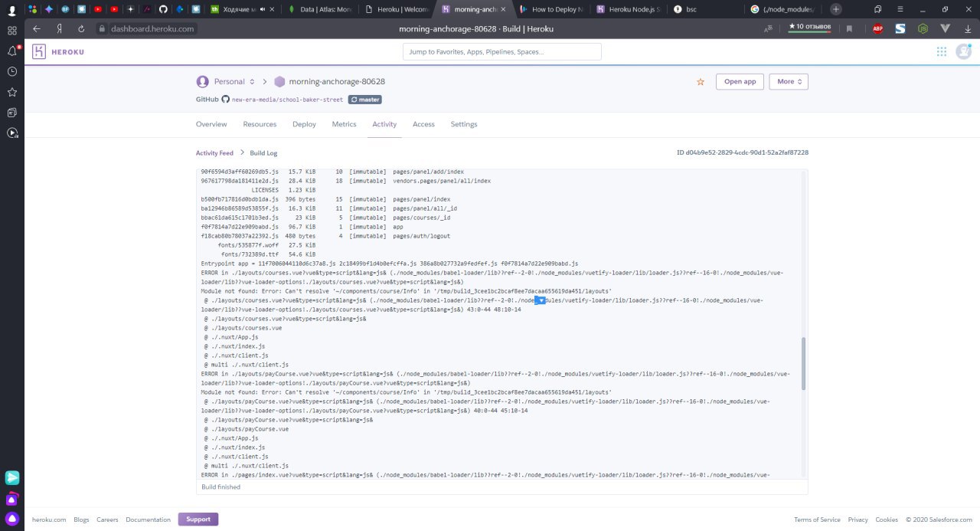This screenshot has width=980, height=531.
Task: Bookmark the page with the bookmark icon
Action: point(849,28)
